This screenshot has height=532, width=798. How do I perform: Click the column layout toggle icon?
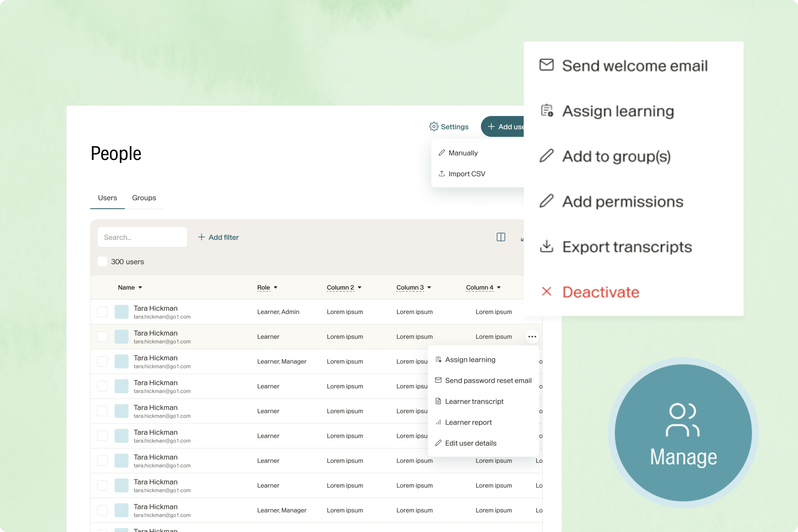(501, 237)
